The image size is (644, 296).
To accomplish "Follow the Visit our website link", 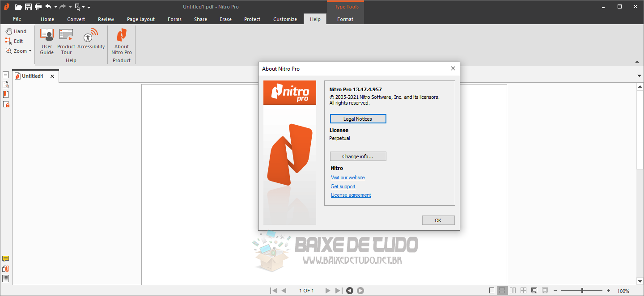I will 347,178.
